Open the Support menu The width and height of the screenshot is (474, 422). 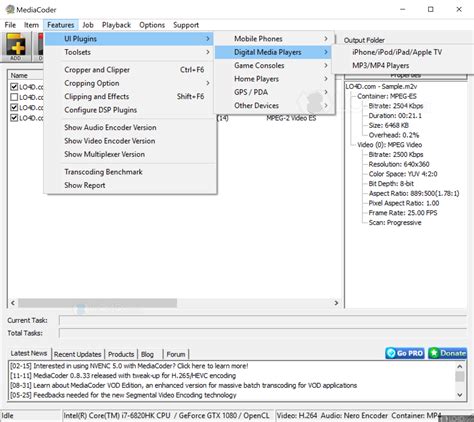[186, 25]
